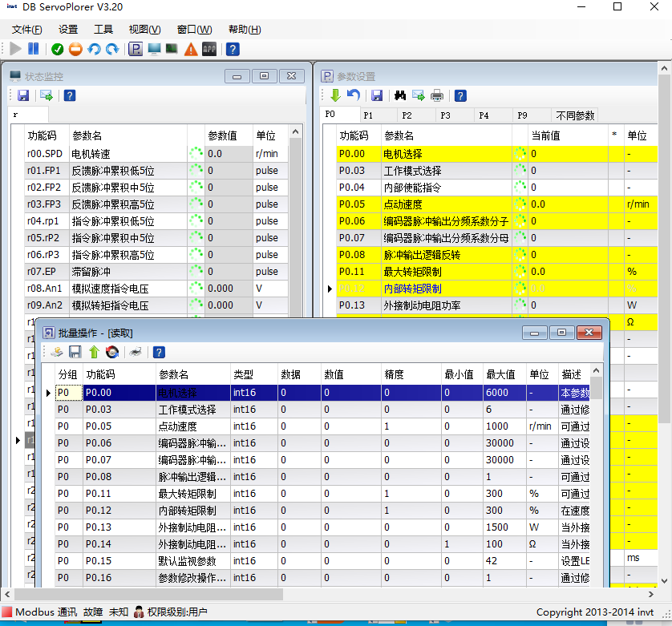This screenshot has height=626, width=672.
Task: Open the 文件(F) menu
Action: [x=27, y=30]
